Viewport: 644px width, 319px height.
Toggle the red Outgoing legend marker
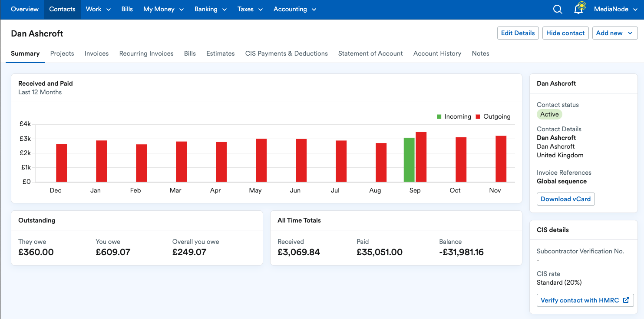[x=478, y=116]
